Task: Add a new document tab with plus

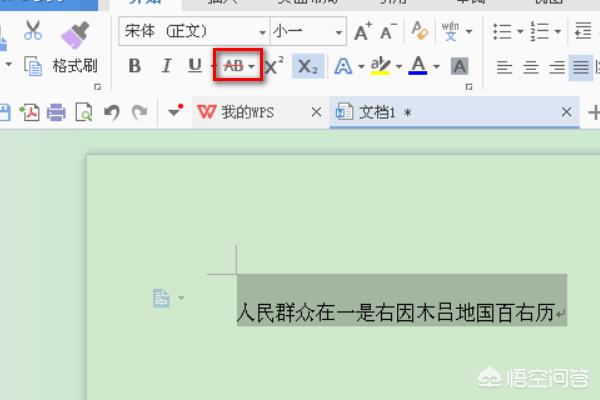Action: tap(594, 113)
